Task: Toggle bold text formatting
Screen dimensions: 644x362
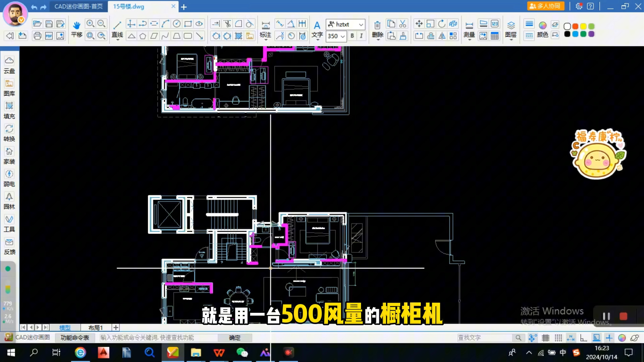Action: (352, 36)
